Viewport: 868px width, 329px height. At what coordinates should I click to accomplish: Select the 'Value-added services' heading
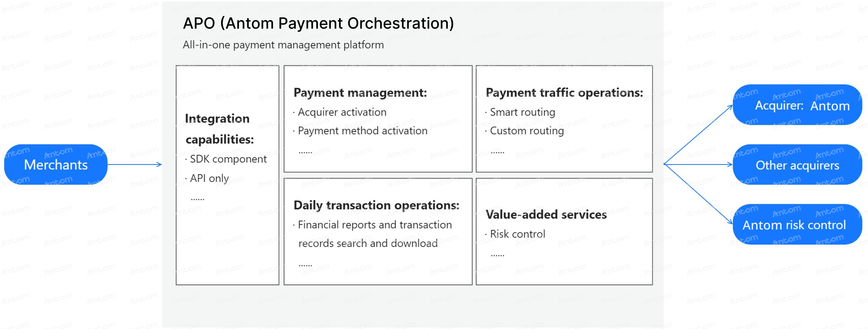pyautogui.click(x=546, y=215)
